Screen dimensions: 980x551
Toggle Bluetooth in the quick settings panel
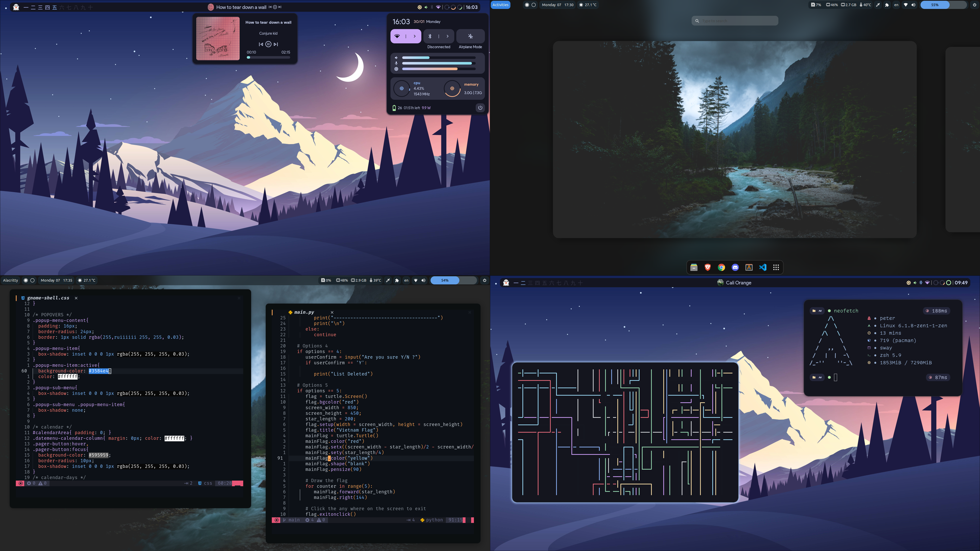430,36
